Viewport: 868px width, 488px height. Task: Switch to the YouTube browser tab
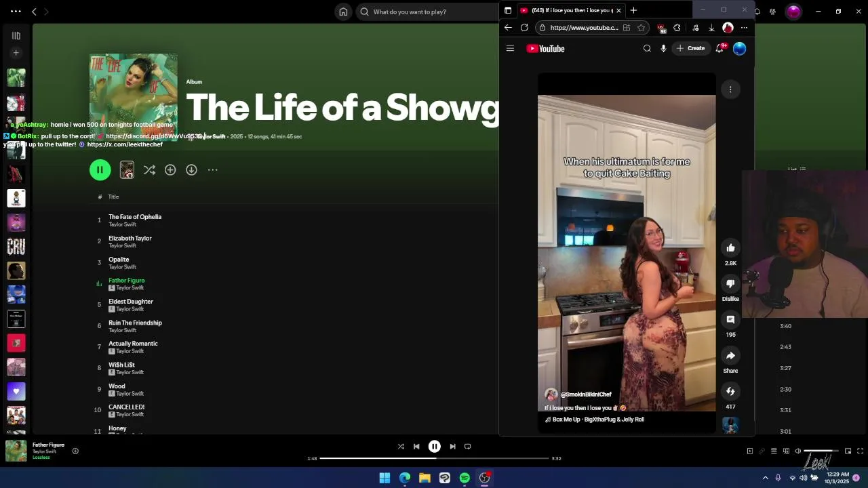570,10
